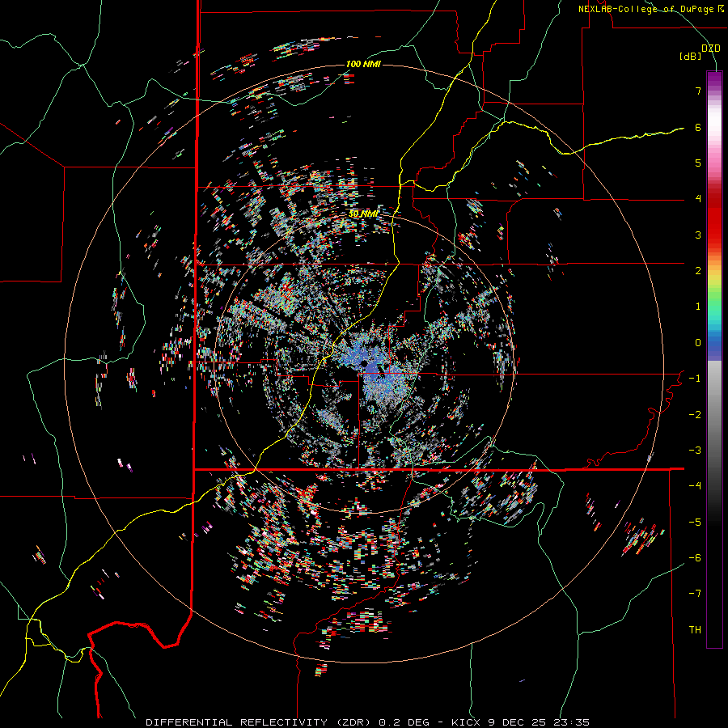Click the 7 dB label on color scale
728x728 pixels.
[698, 91]
